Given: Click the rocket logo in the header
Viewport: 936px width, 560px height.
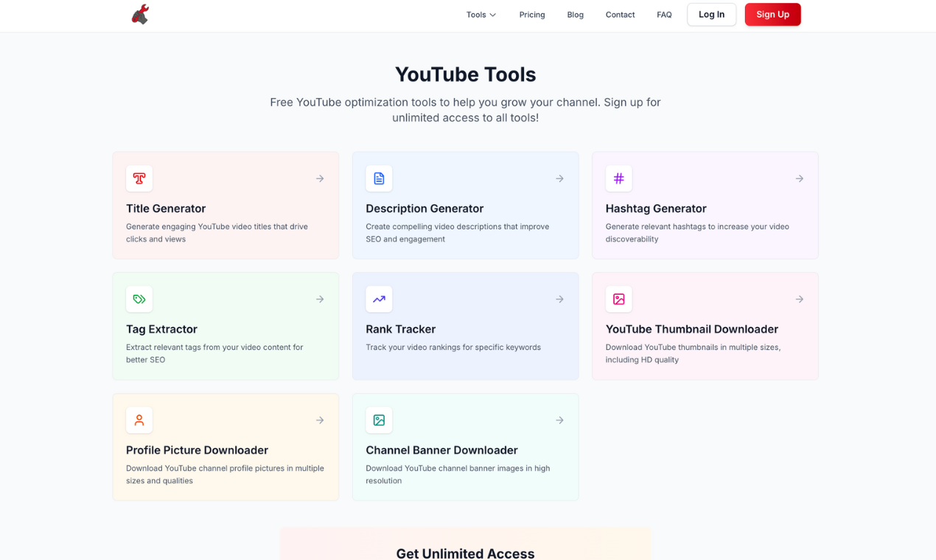Looking at the screenshot, I should [x=140, y=14].
